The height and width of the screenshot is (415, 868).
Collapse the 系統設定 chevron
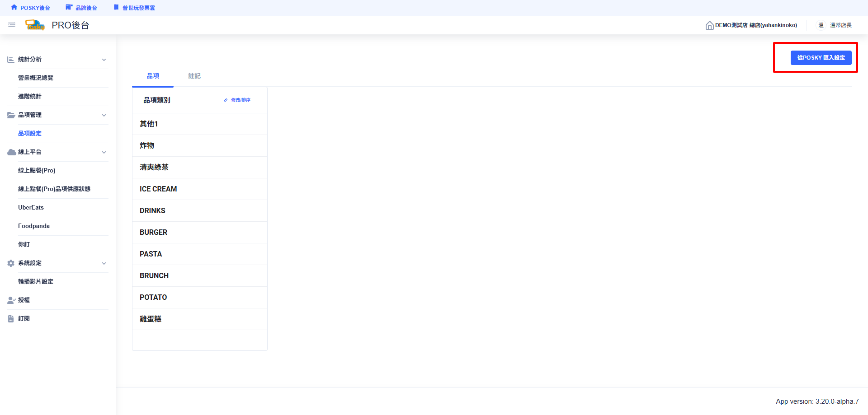[x=104, y=263]
